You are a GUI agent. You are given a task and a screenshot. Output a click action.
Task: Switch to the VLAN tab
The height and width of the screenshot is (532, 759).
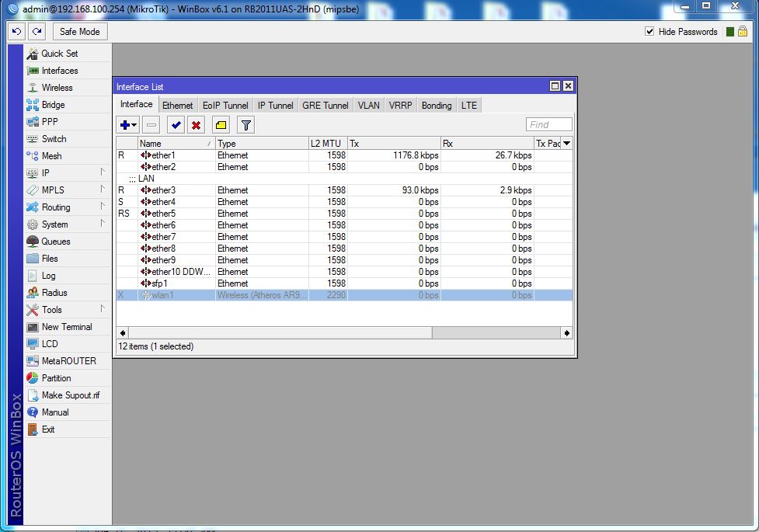(x=369, y=106)
